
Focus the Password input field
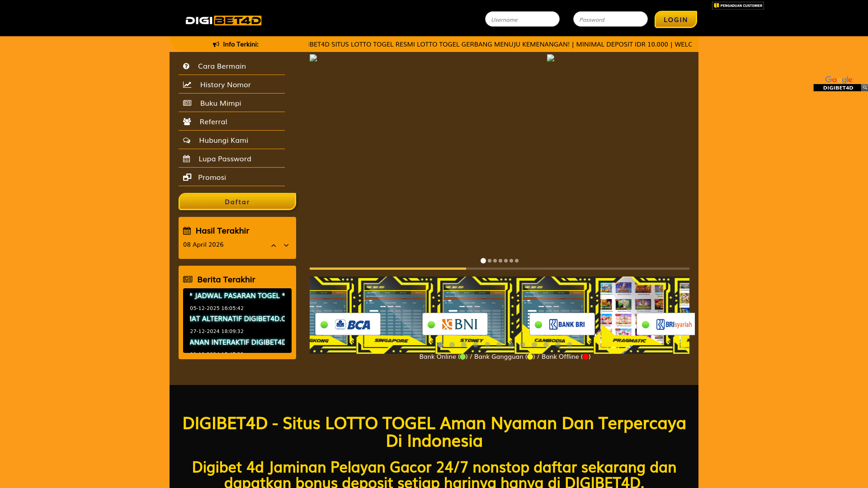[610, 19]
